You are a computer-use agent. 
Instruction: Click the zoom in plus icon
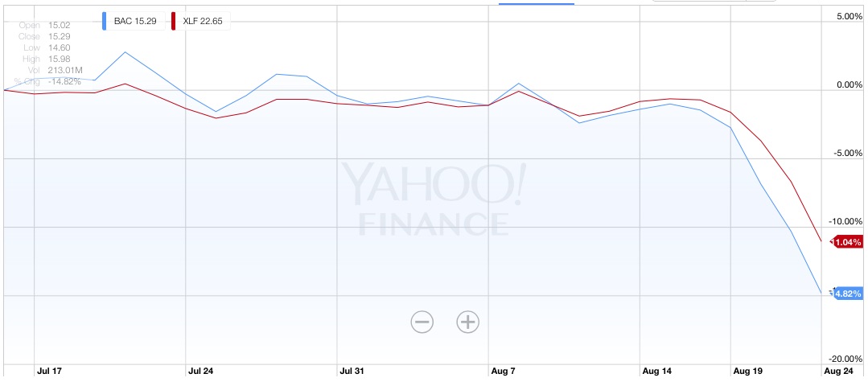pos(467,322)
